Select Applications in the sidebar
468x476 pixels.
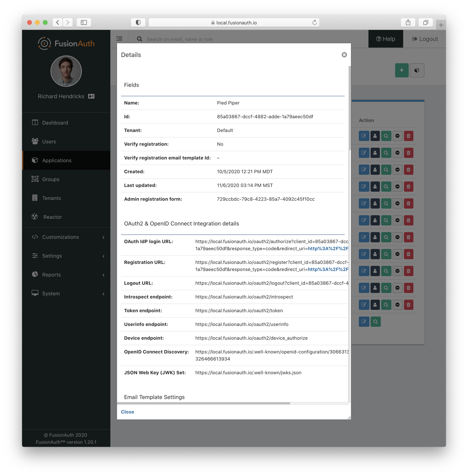(66, 160)
